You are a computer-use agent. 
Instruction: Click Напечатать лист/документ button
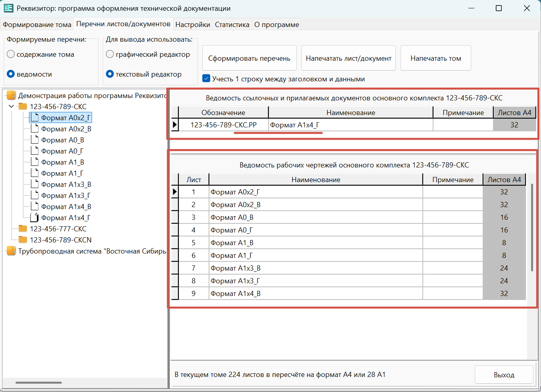[349, 58]
